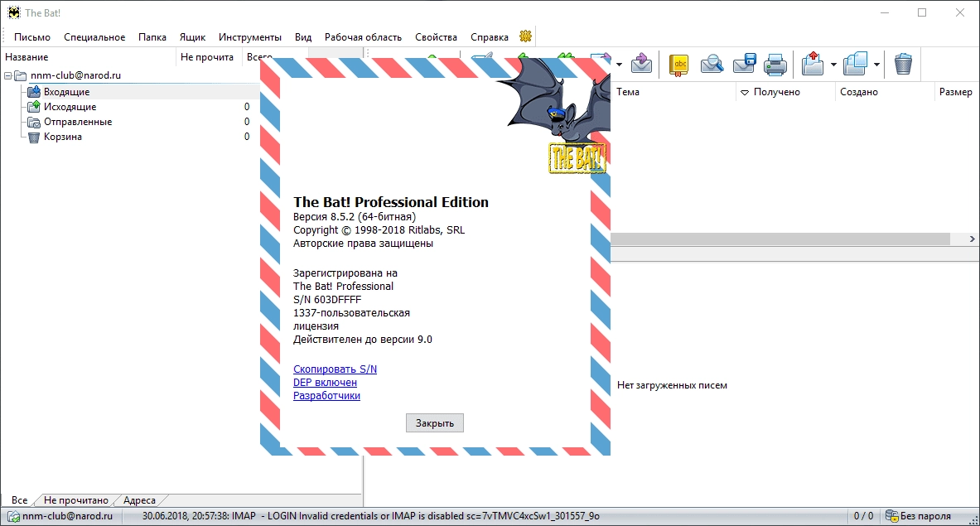Open the Рабочая область menu

pyautogui.click(x=363, y=36)
